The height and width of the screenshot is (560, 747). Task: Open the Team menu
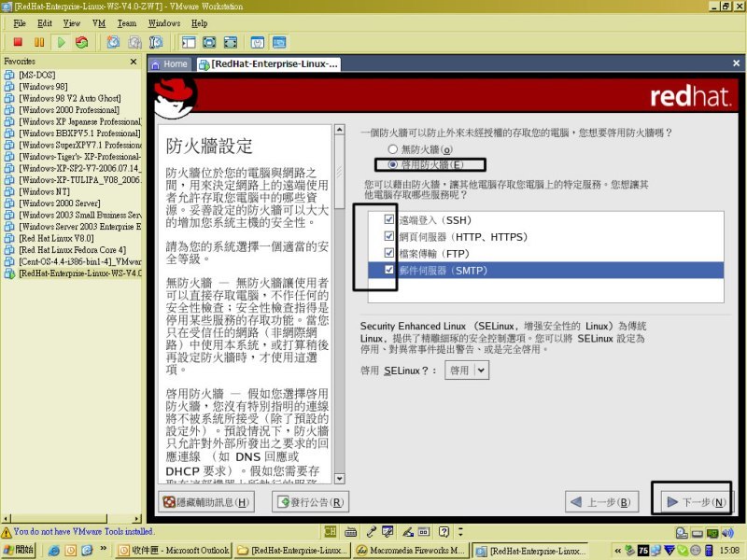pos(127,23)
